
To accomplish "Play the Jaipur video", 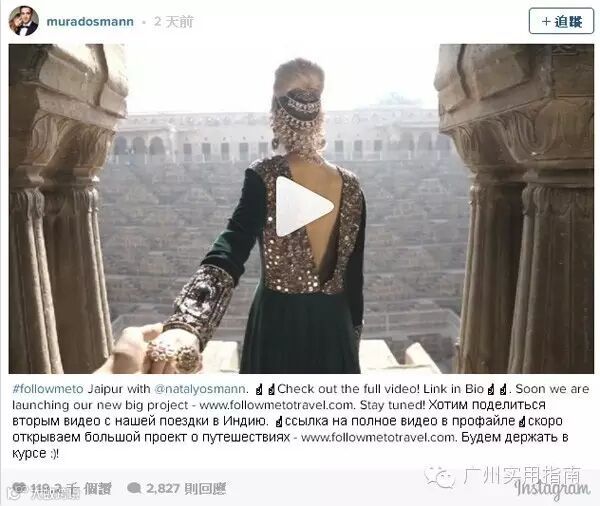I will pos(303,207).
